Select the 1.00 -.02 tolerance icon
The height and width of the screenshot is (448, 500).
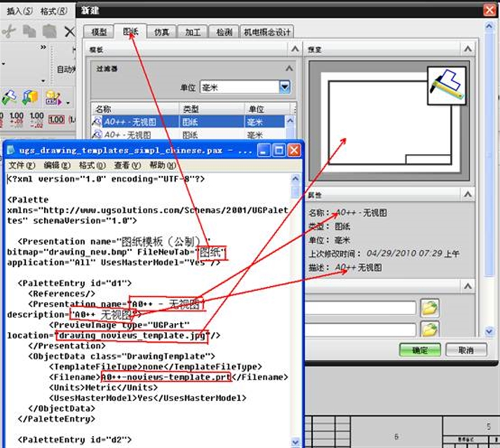(x=37, y=120)
